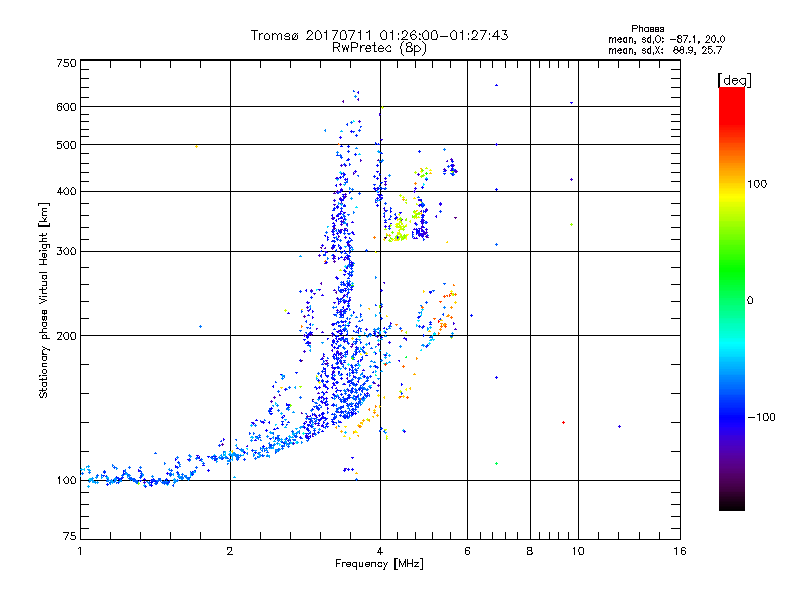This screenshot has height=600, width=800.
Task: Click the black bottom of the phase colorbar
Action: point(732,503)
